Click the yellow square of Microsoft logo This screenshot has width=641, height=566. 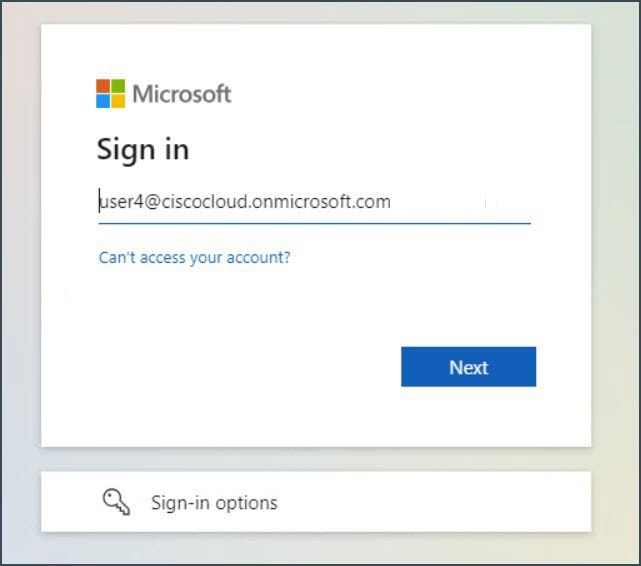pos(118,101)
